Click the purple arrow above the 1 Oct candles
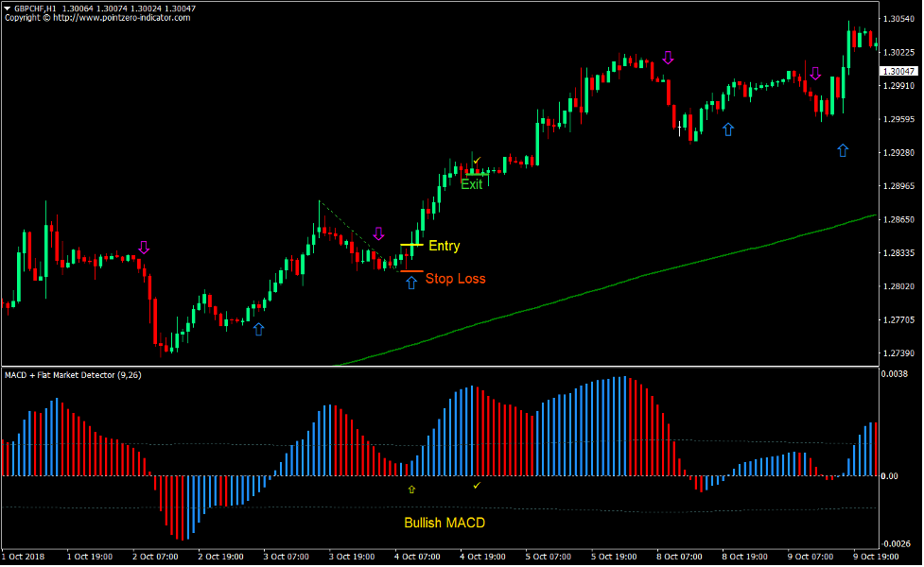The image size is (924, 567). (x=144, y=248)
